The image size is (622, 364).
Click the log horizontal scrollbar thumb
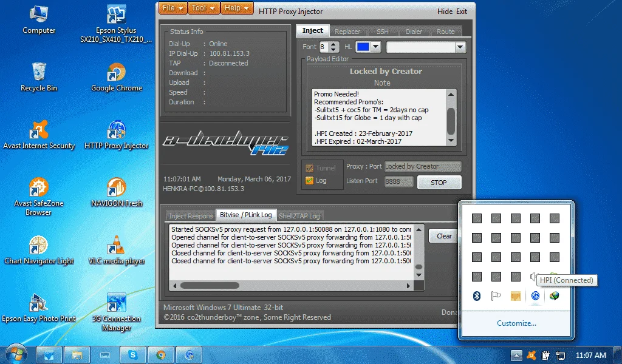[210, 286]
